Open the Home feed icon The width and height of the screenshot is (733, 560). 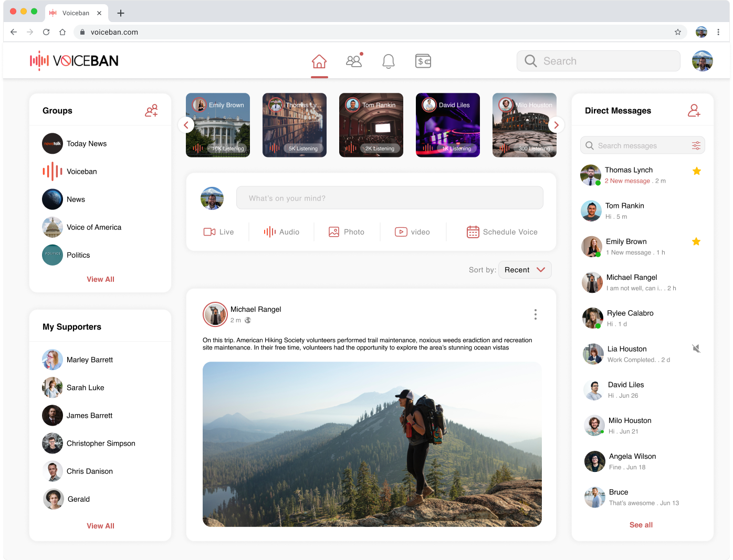(x=319, y=61)
